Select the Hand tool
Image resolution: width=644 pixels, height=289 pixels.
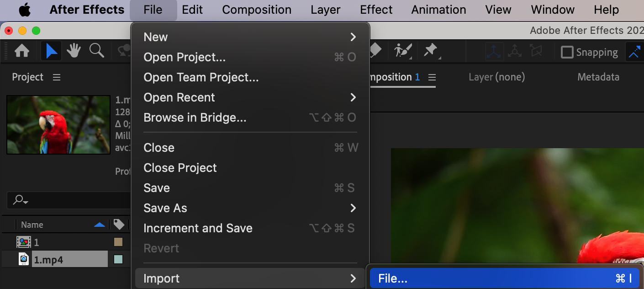click(x=74, y=51)
